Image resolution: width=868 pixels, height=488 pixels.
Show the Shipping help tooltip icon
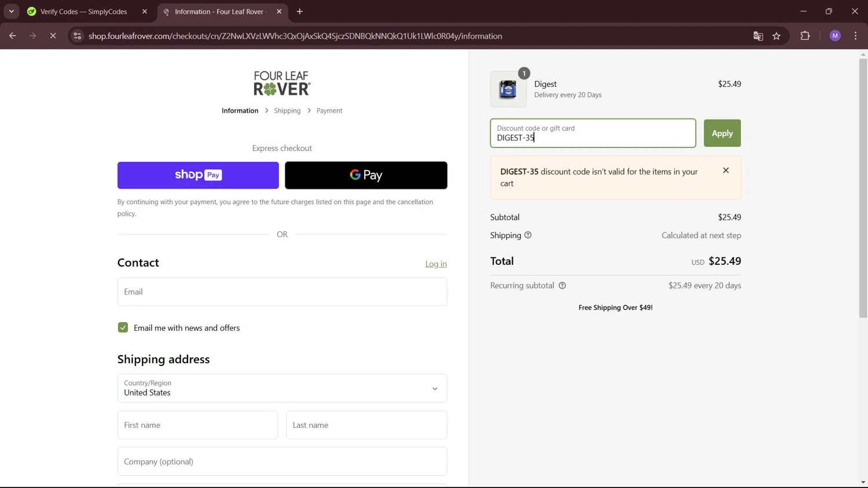coord(528,235)
